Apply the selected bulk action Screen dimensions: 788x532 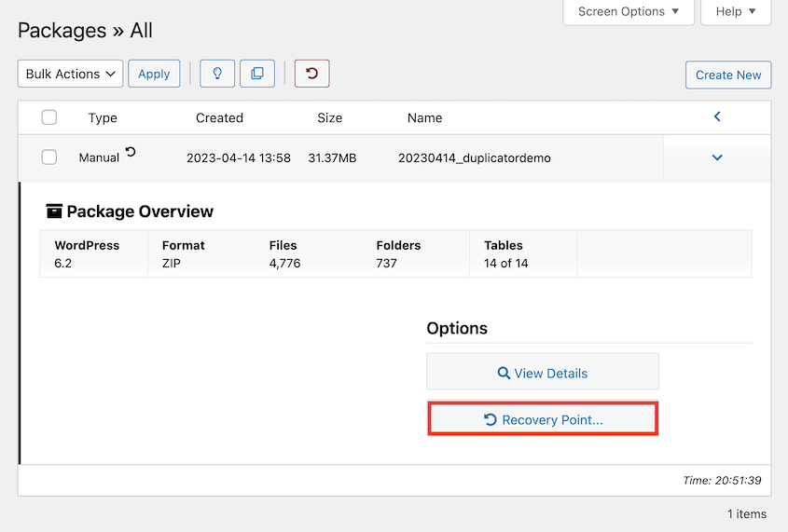pos(154,74)
